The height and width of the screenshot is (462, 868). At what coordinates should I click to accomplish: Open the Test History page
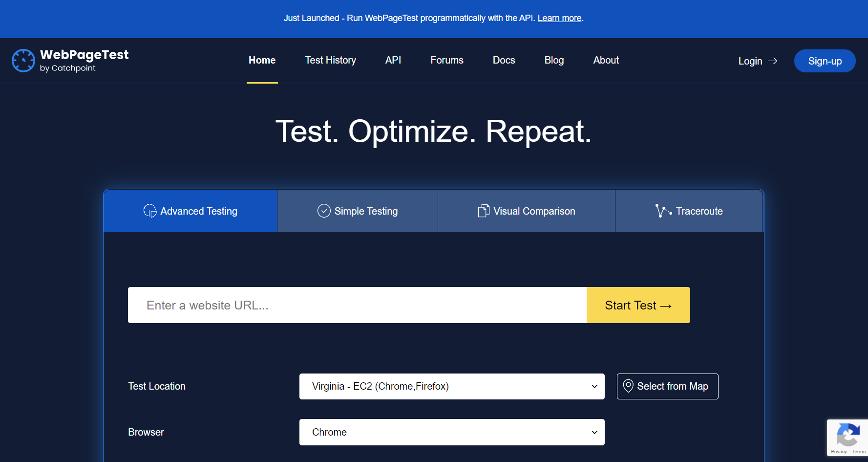point(330,60)
